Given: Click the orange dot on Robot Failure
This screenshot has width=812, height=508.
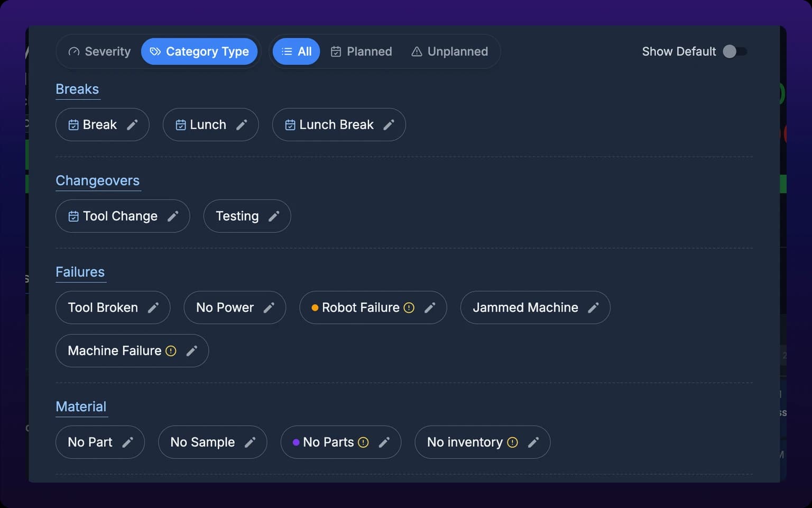Looking at the screenshot, I should click(x=315, y=308).
